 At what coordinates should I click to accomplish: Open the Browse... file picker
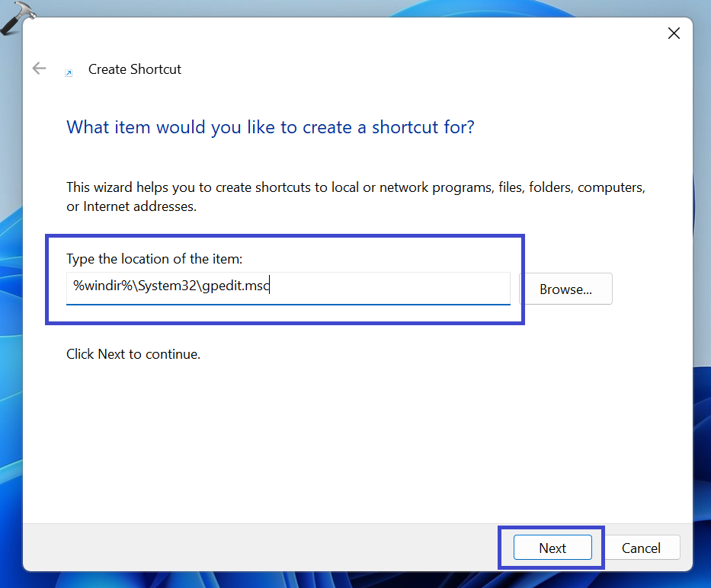pos(565,289)
